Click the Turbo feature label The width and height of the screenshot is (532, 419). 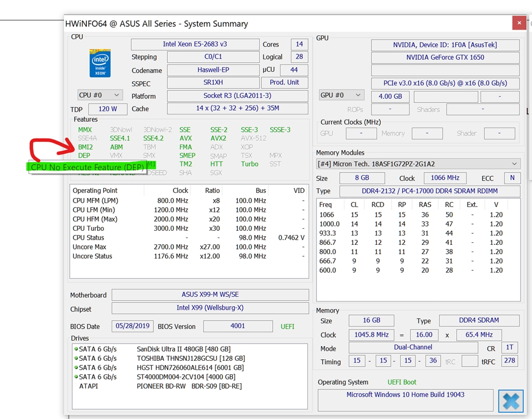[249, 164]
